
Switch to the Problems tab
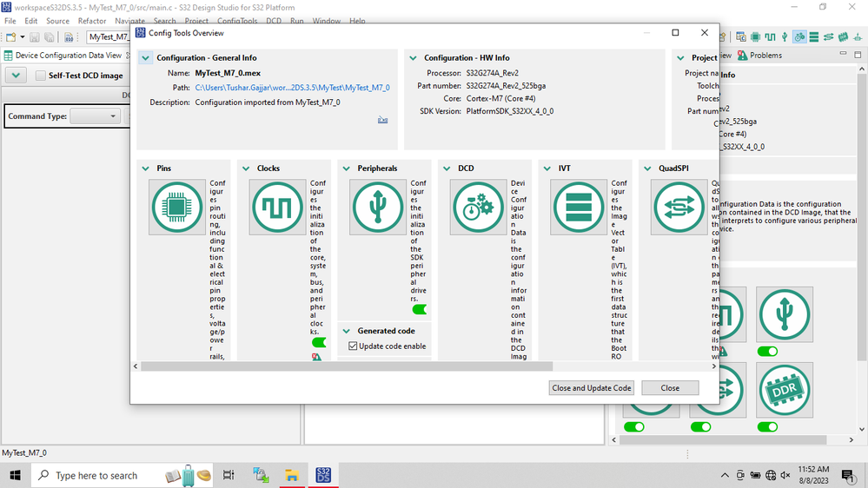tap(760, 56)
